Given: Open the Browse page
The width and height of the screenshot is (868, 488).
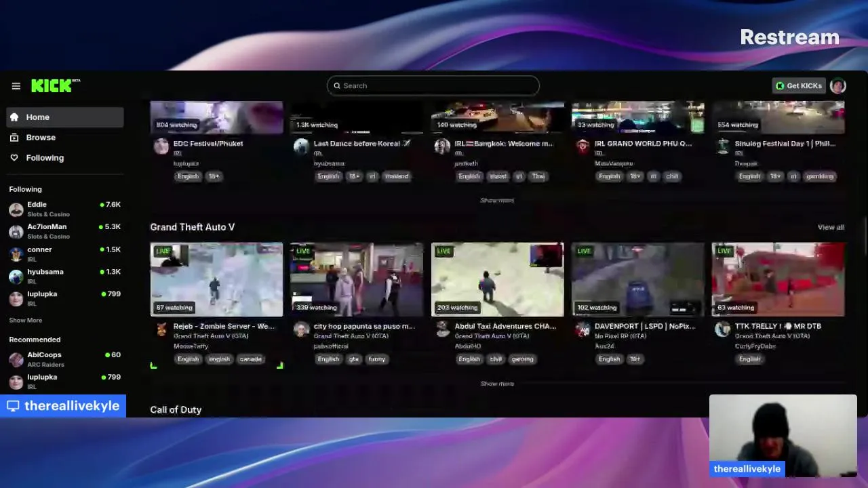Looking at the screenshot, I should pos(65,138).
